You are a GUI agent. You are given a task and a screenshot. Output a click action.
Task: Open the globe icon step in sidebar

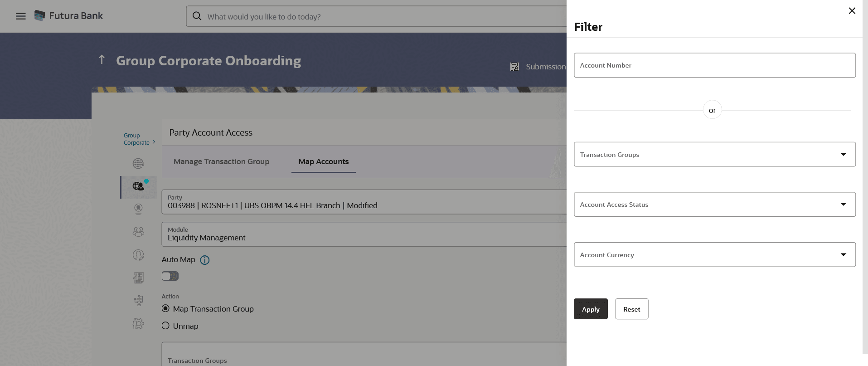pyautogui.click(x=138, y=164)
